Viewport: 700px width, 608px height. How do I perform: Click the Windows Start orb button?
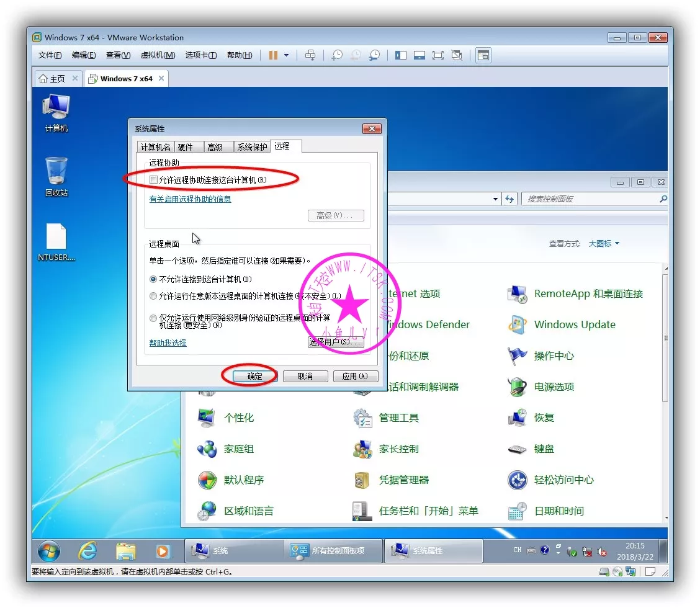49,550
